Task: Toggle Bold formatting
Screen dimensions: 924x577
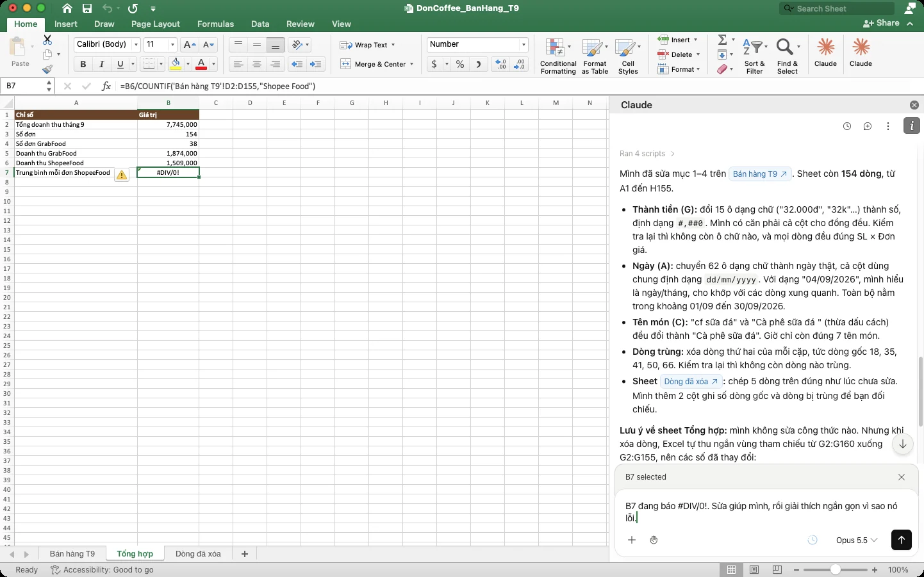Action: pyautogui.click(x=83, y=64)
